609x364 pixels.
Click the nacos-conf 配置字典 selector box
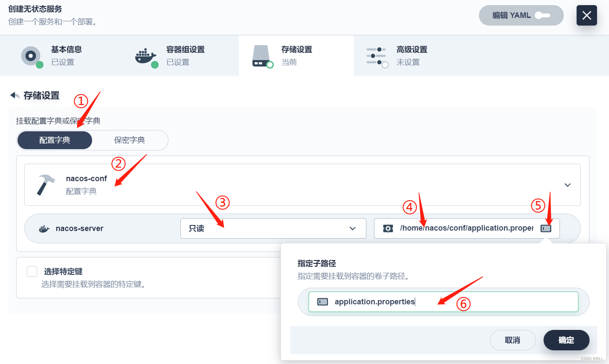[x=302, y=185]
